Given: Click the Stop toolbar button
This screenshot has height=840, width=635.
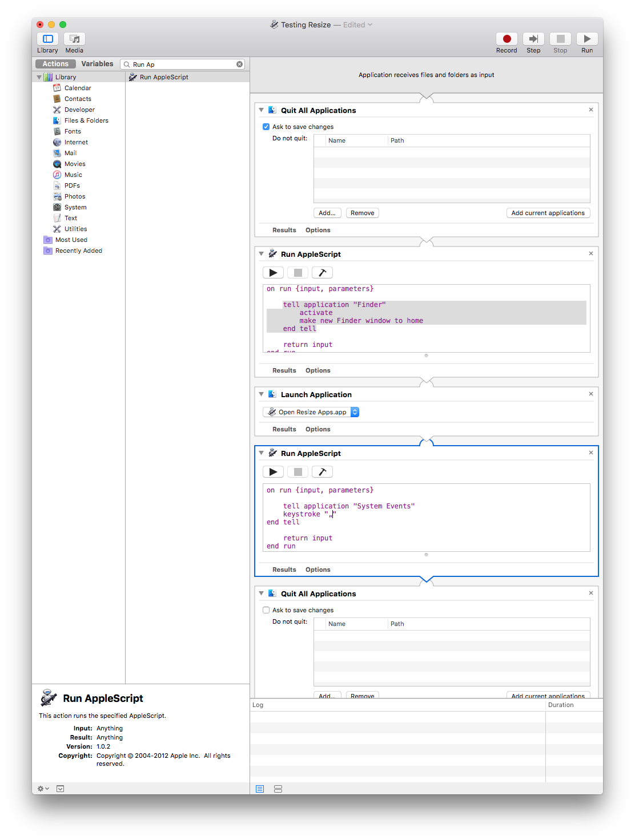Looking at the screenshot, I should pyautogui.click(x=560, y=39).
